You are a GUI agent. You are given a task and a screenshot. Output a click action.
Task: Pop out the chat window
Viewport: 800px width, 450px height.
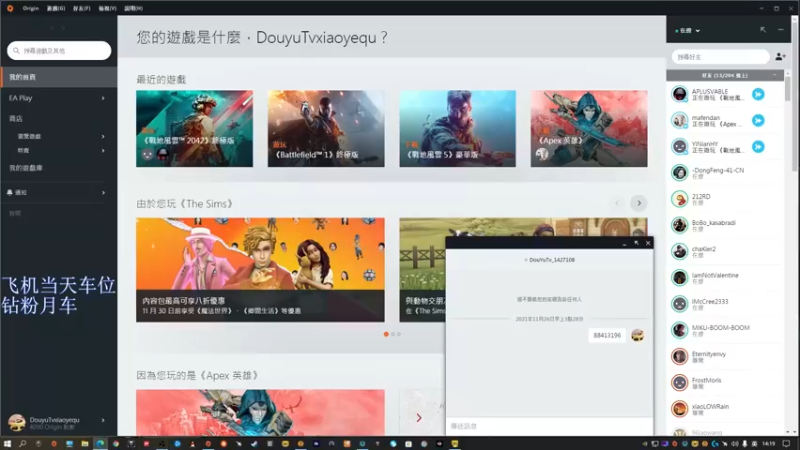tap(636, 243)
